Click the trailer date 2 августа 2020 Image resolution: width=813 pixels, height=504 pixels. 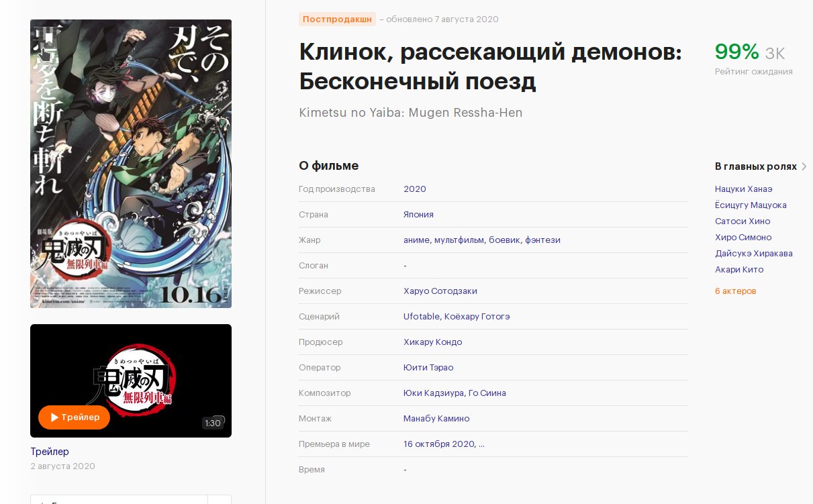[x=62, y=466]
